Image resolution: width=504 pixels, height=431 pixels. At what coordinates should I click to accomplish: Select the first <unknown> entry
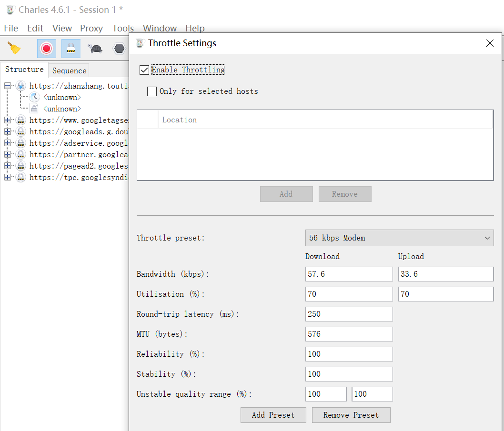(62, 97)
